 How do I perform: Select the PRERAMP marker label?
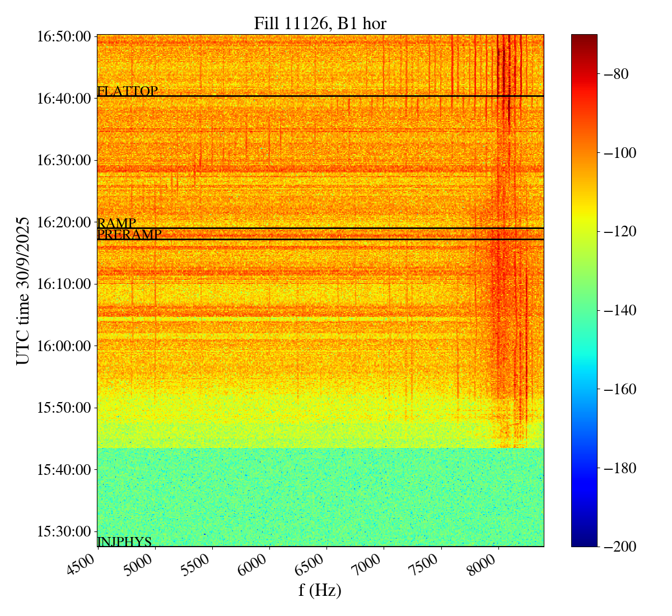(x=129, y=235)
